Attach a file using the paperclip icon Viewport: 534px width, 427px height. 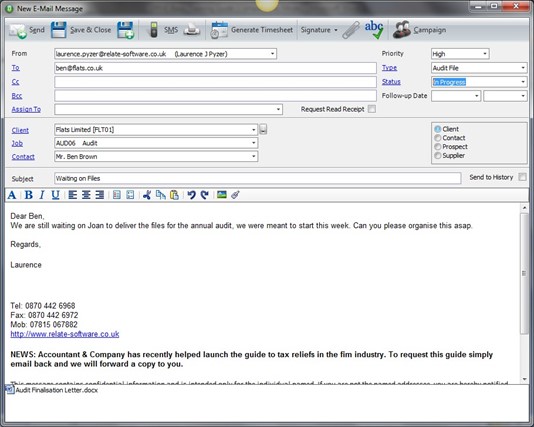click(351, 30)
